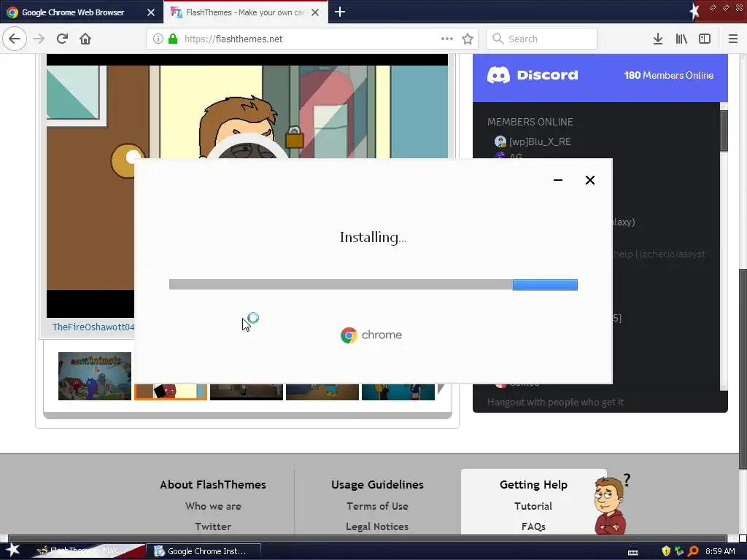This screenshot has width=747, height=560.
Task: Open the browser hamburger menu
Action: point(733,39)
